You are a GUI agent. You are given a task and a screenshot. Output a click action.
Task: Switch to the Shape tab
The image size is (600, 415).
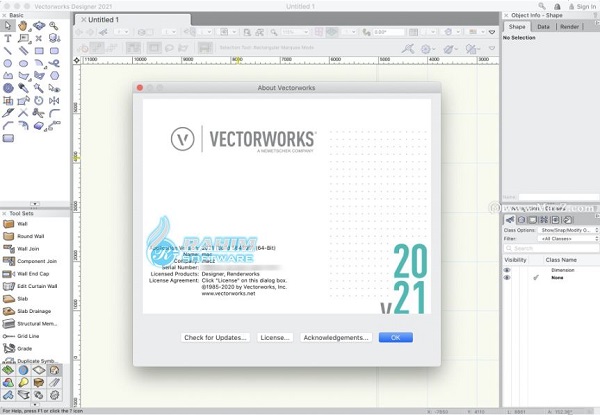tap(517, 26)
